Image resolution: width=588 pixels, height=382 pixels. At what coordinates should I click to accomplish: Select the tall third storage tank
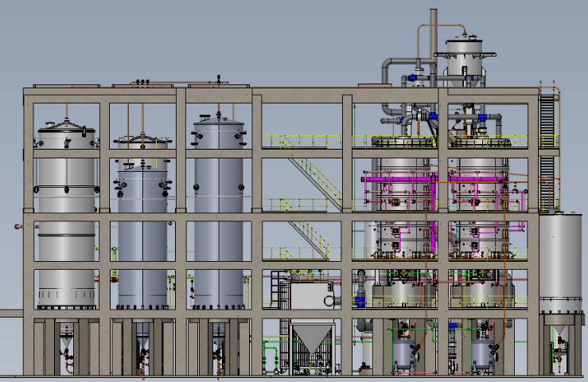pos(218,215)
